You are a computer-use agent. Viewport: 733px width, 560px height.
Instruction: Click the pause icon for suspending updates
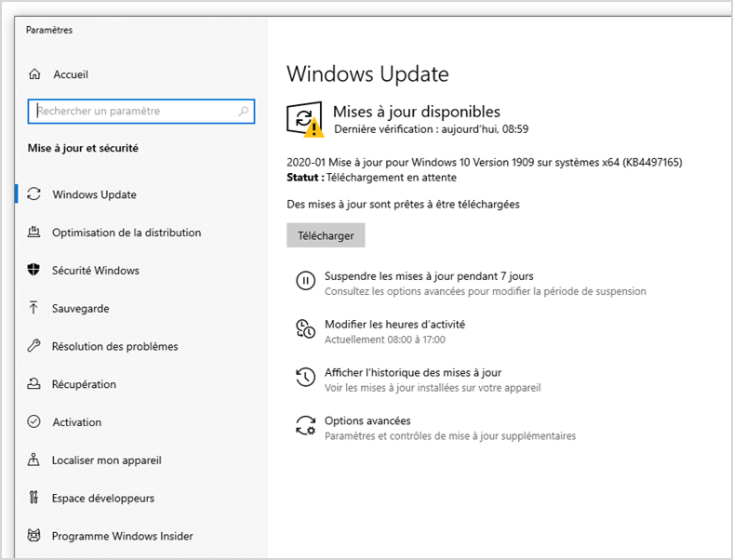[305, 281]
